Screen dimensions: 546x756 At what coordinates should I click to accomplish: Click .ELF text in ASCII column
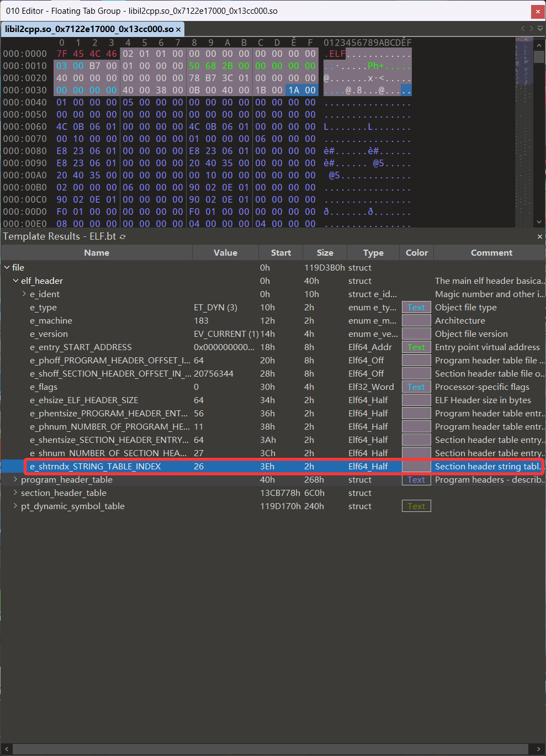click(x=335, y=54)
